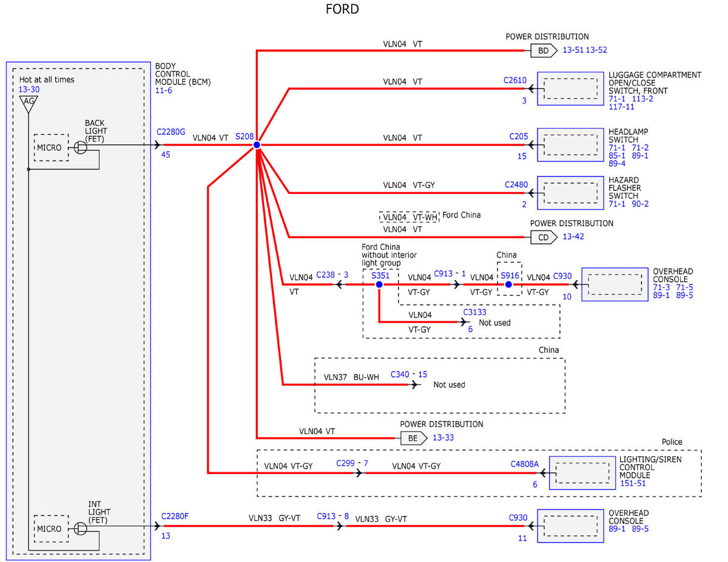Viewport: 728px width, 562px height.
Task: Select the overhead console box at pin 11
Action: coord(570,526)
